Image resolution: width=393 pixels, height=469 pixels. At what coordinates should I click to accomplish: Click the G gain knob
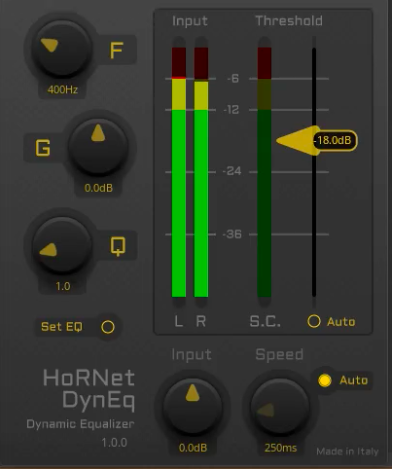click(x=98, y=146)
